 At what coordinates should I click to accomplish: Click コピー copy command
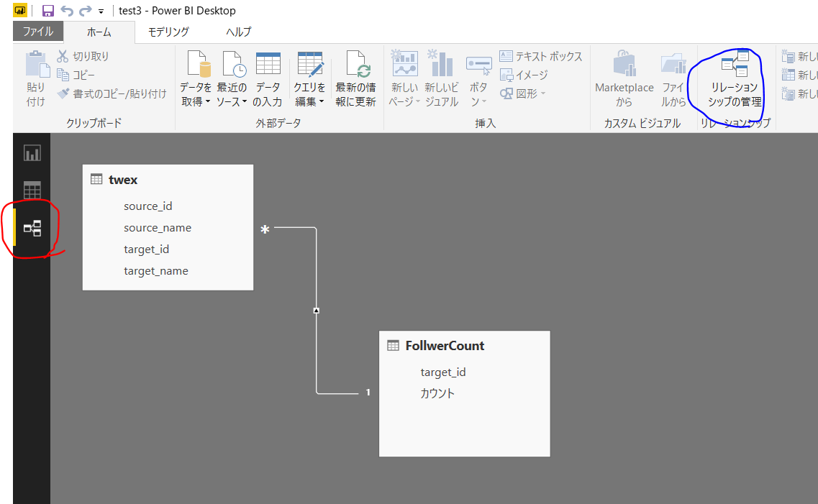(x=76, y=75)
